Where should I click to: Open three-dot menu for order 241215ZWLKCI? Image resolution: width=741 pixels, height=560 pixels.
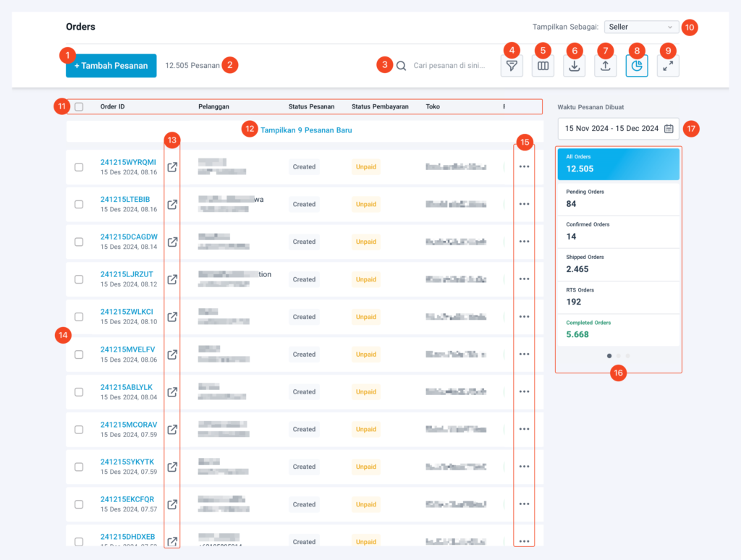click(x=524, y=317)
